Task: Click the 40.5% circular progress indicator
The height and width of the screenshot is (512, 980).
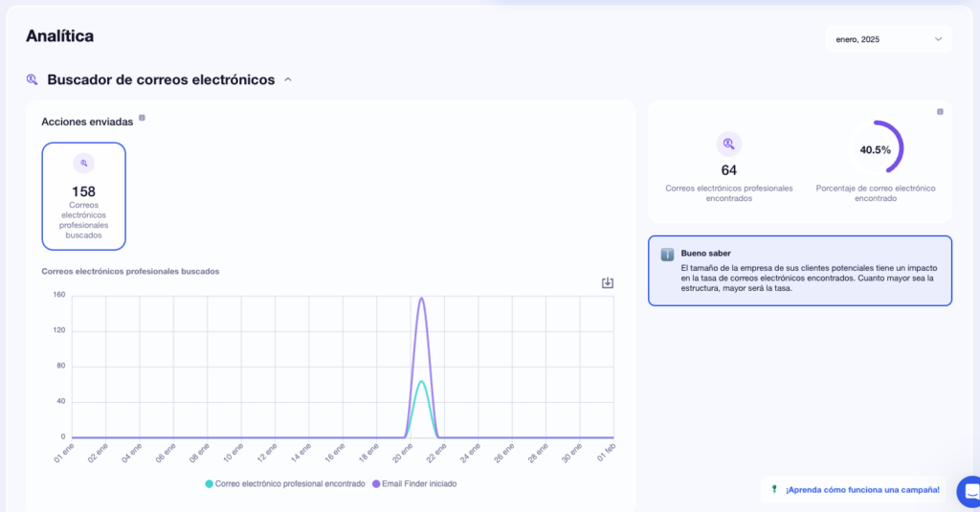Action: click(x=875, y=149)
